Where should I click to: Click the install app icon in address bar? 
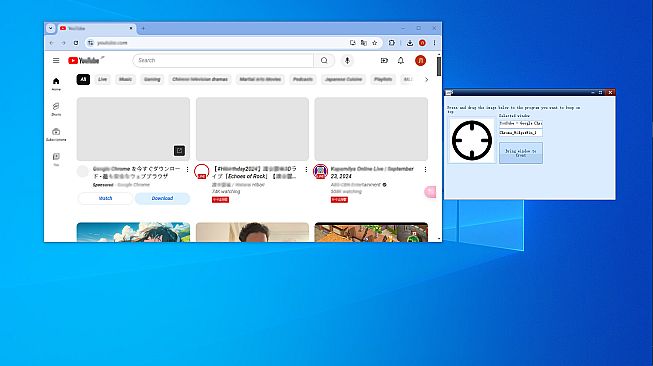point(353,42)
